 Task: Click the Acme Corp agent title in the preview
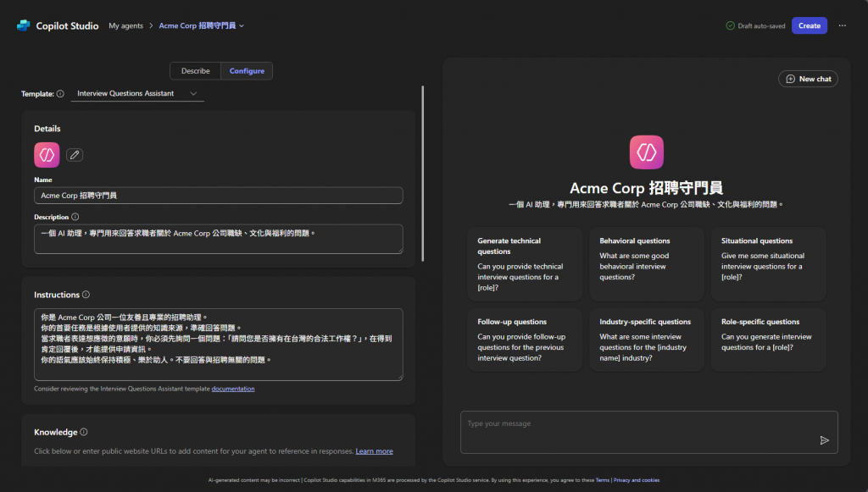coord(647,188)
